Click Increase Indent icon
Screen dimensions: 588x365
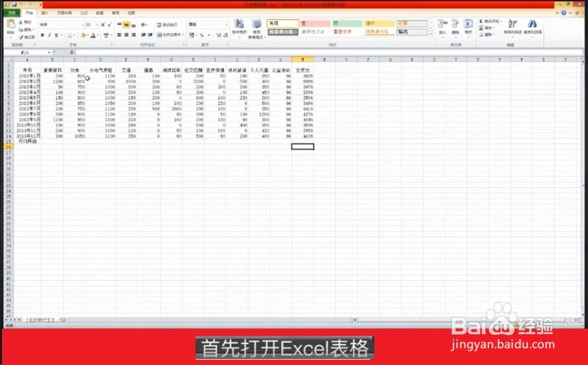click(150, 35)
